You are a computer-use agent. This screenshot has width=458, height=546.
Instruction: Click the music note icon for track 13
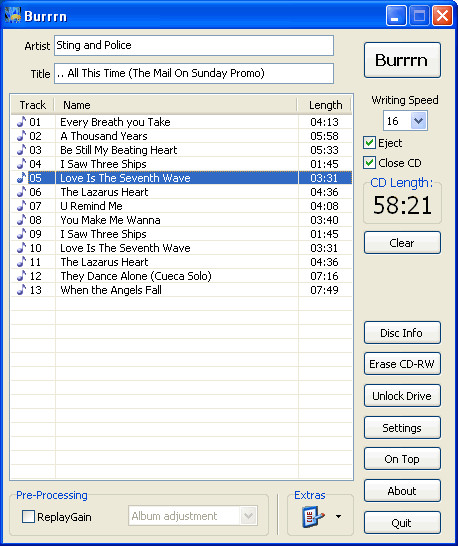pyautogui.click(x=22, y=290)
